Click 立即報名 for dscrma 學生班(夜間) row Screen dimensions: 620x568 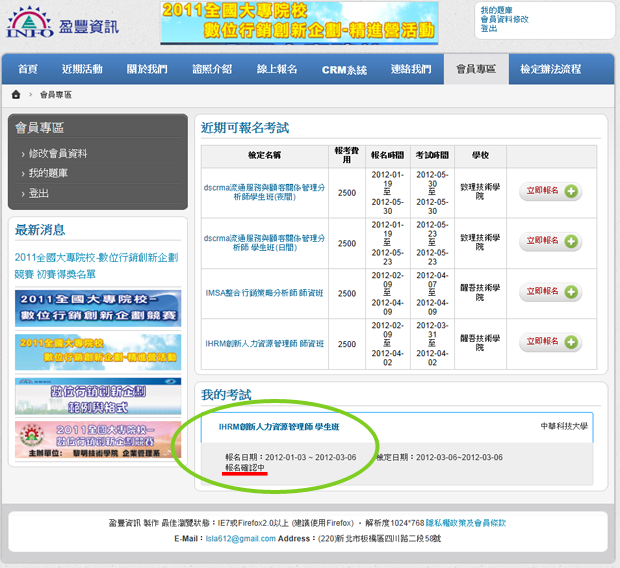(x=549, y=192)
